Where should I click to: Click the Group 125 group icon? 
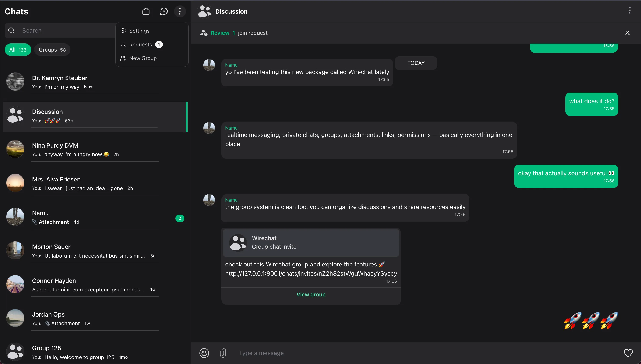pos(15,351)
